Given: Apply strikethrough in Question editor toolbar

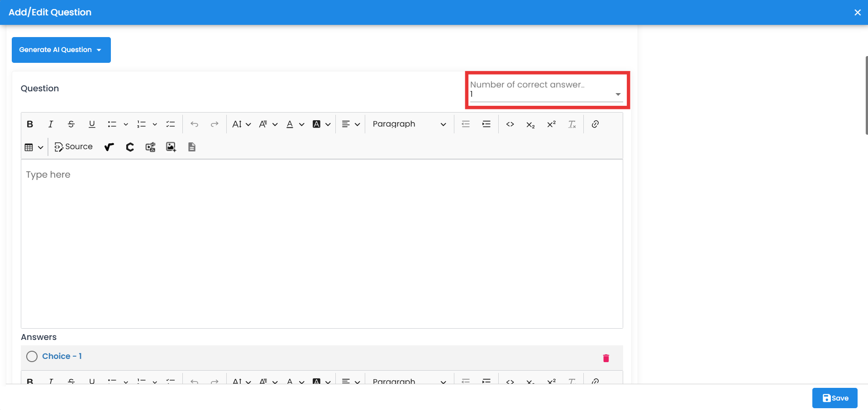Looking at the screenshot, I should point(71,124).
